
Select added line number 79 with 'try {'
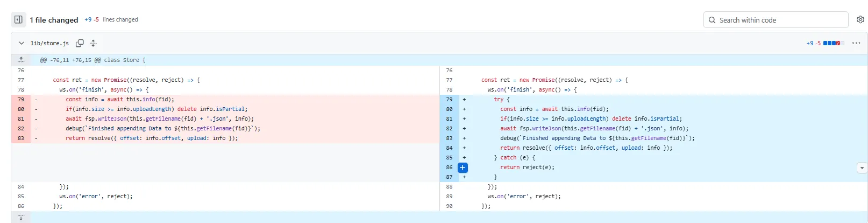pos(449,100)
